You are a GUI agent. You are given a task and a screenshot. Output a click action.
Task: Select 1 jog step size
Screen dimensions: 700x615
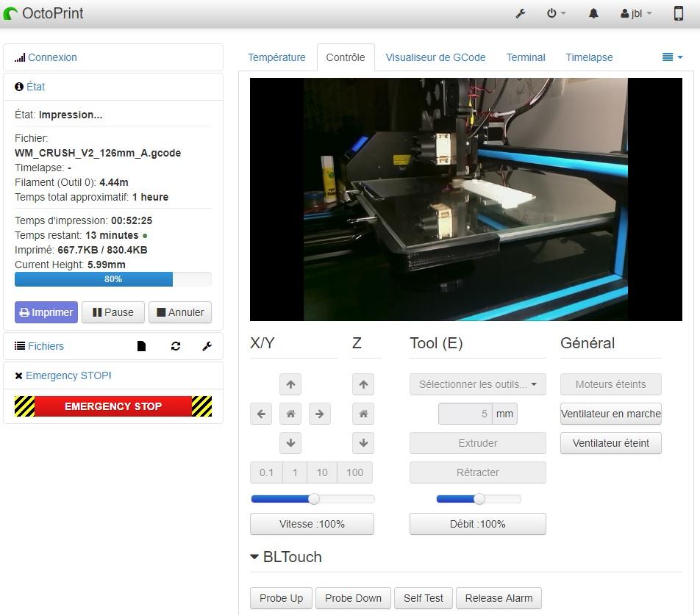click(x=295, y=472)
